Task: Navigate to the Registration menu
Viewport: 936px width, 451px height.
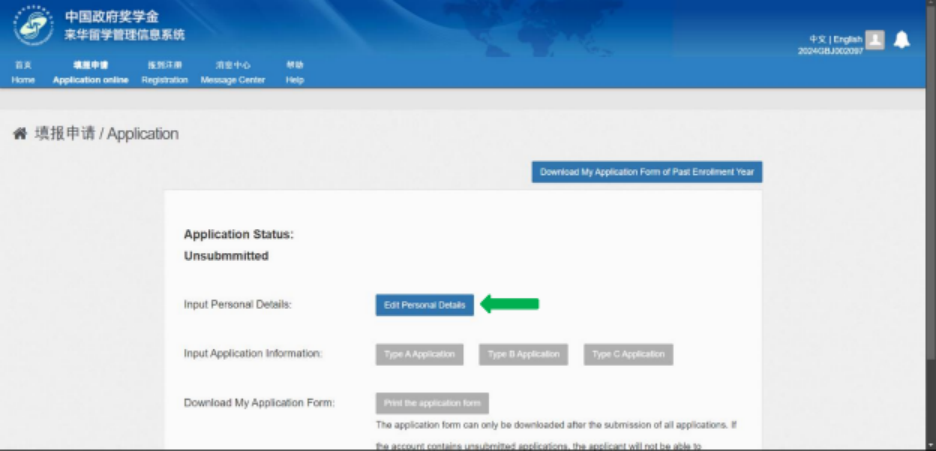Action: [165, 73]
